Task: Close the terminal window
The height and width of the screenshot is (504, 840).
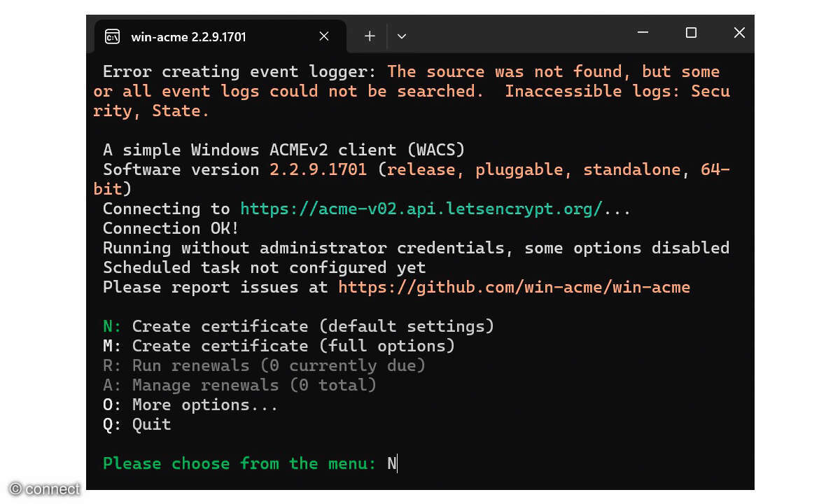Action: 739,33
